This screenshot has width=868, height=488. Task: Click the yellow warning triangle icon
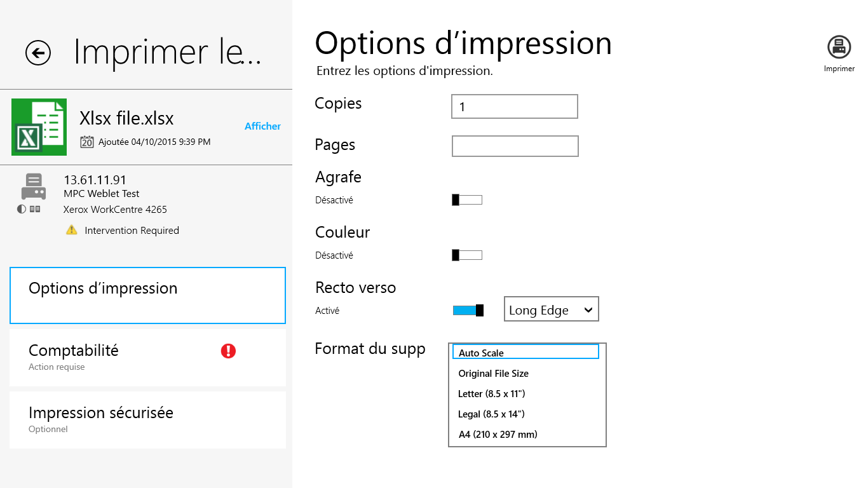[x=72, y=230]
